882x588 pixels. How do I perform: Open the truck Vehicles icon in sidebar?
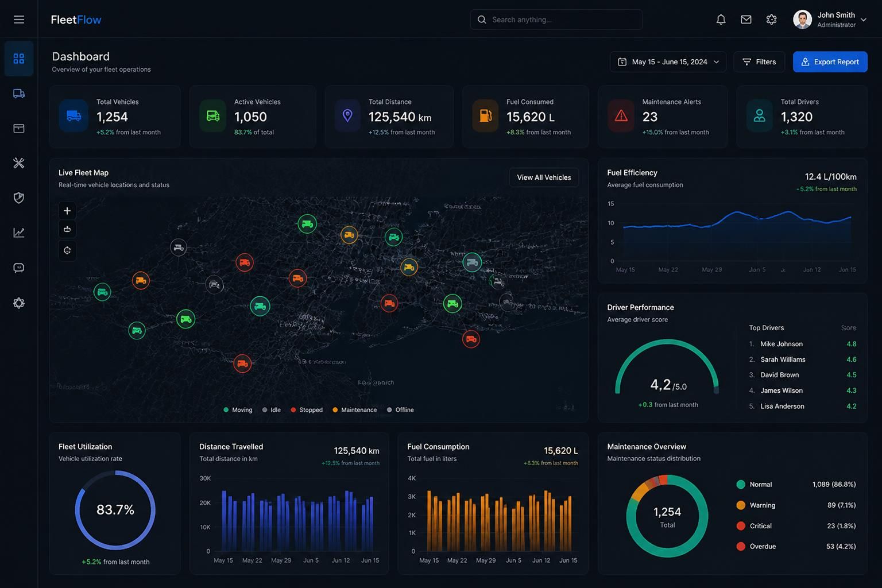pos(19,94)
